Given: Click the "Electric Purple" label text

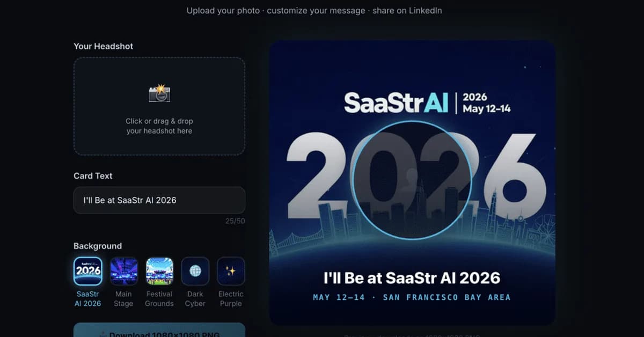Looking at the screenshot, I should 231,299.
